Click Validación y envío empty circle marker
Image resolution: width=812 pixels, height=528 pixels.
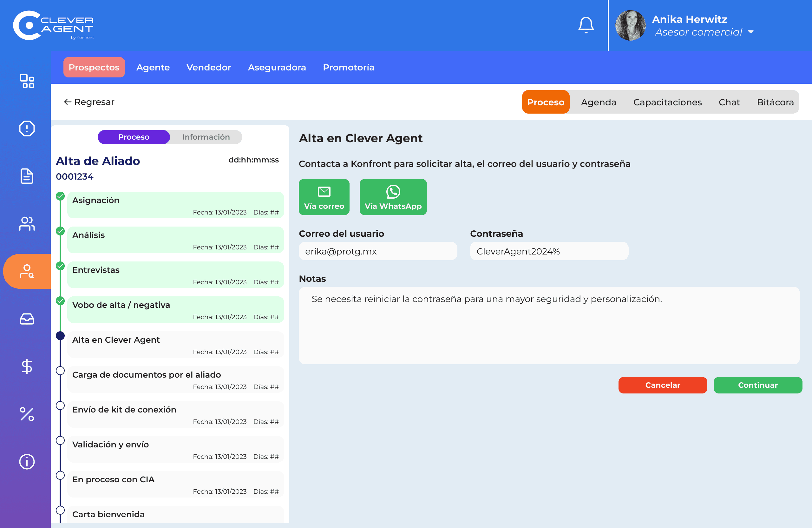60,441
